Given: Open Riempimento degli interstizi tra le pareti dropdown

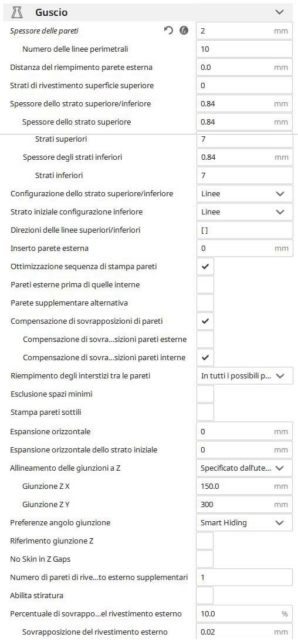Looking at the screenshot, I should point(245,376).
